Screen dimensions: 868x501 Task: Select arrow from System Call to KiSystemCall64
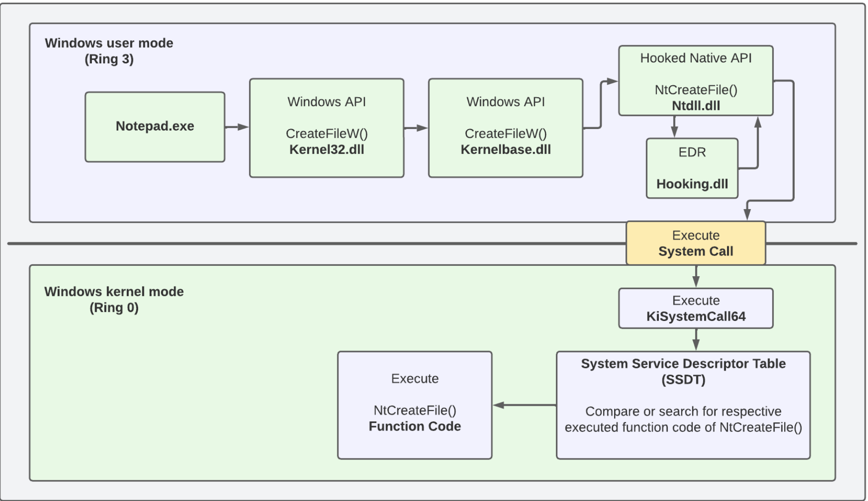[696, 276]
